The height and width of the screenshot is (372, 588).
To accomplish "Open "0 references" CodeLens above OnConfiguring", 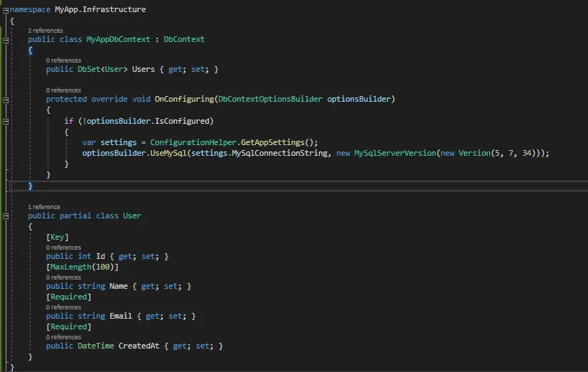I will (x=63, y=90).
